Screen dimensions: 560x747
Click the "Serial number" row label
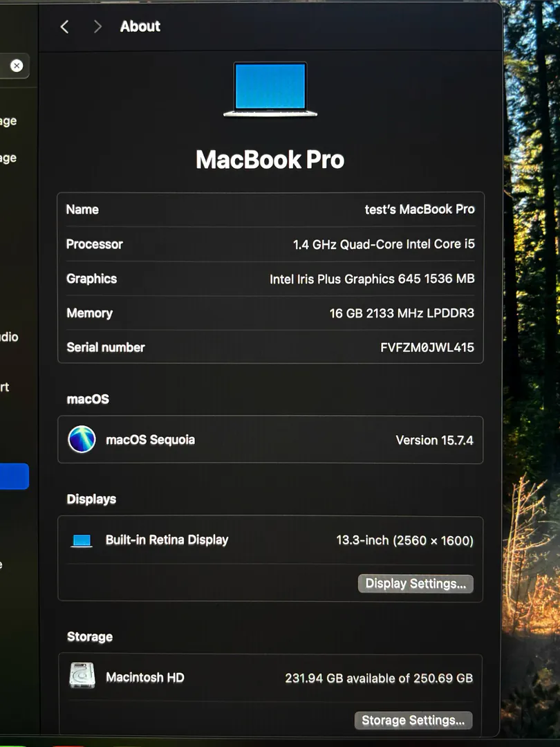click(x=106, y=347)
